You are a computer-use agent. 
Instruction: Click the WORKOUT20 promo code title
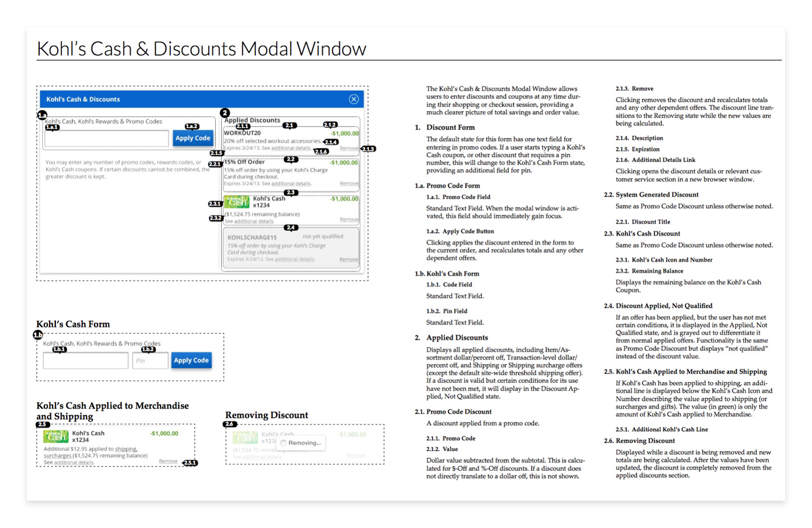(x=242, y=133)
